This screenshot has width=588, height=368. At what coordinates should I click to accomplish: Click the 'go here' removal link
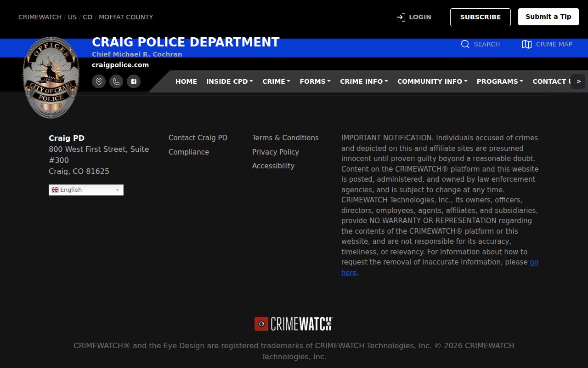point(534,262)
